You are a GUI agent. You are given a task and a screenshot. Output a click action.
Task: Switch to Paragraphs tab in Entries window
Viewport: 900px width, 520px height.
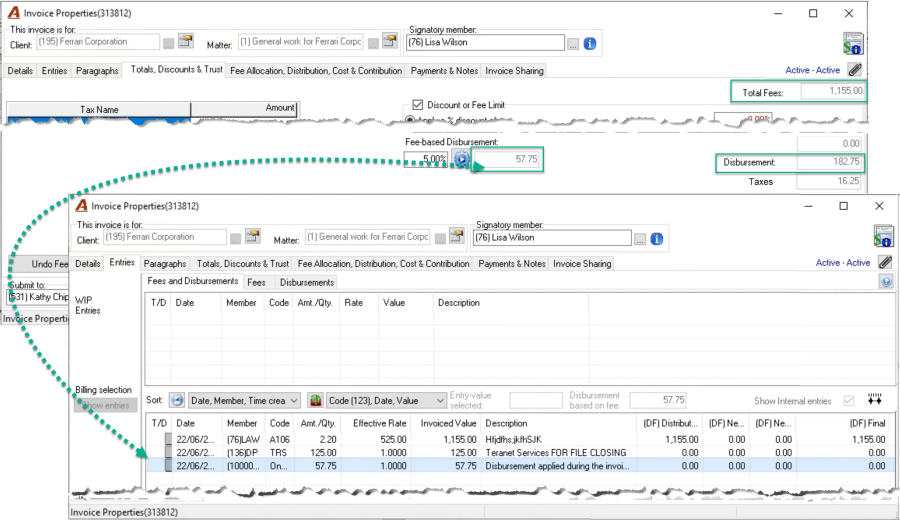165,263
